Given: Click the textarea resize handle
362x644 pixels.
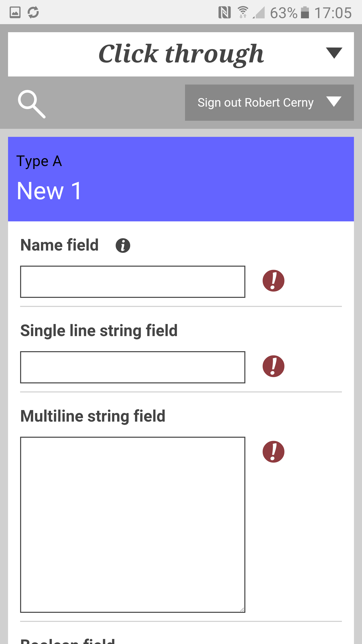Looking at the screenshot, I should 242,610.
